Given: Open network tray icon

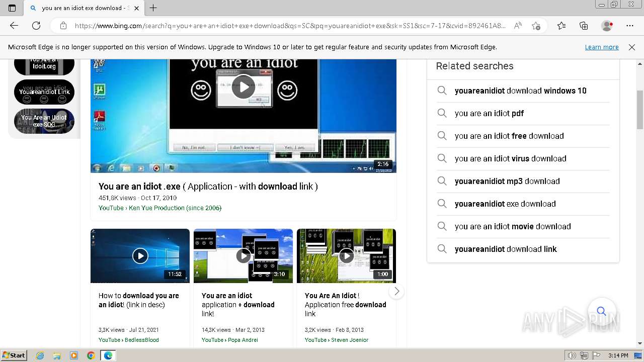Looking at the screenshot, I should click(x=584, y=355).
